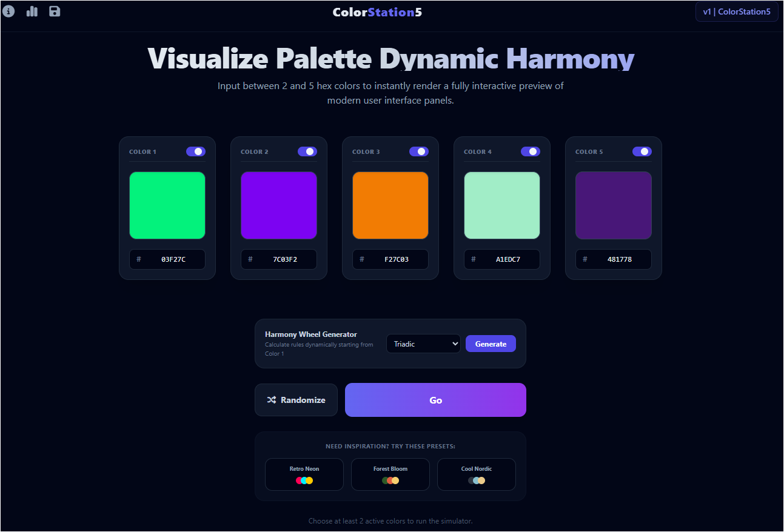This screenshot has height=532, width=784.
Task: Click the hex field containing 481778
Action: pyautogui.click(x=614, y=259)
